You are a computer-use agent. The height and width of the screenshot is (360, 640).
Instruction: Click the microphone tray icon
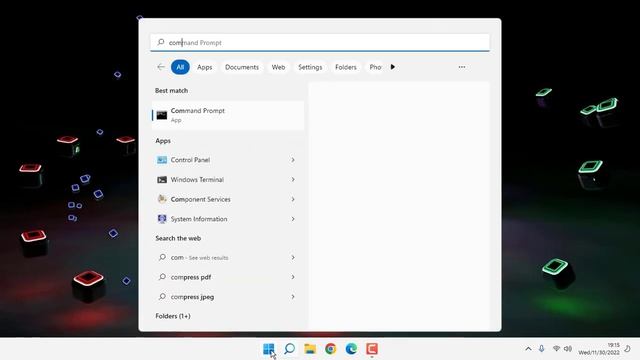click(541, 349)
